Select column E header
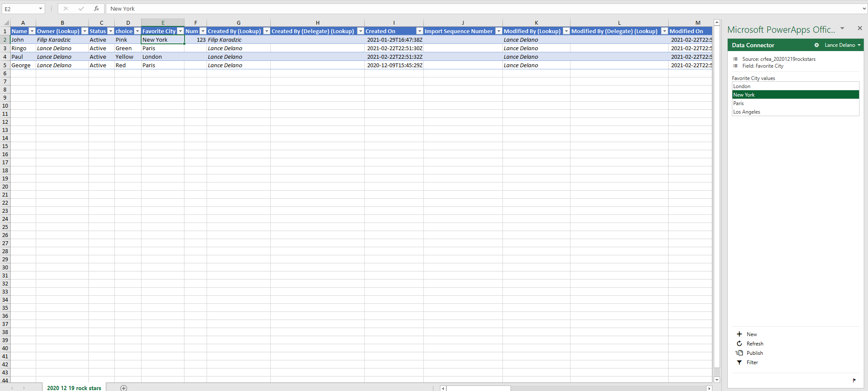 tap(163, 23)
